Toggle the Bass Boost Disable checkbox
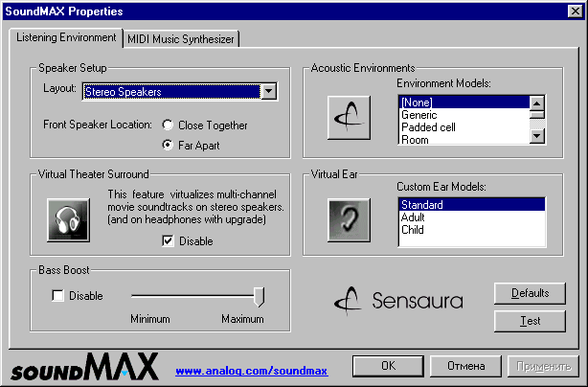The height and width of the screenshot is (387, 588). click(x=57, y=295)
